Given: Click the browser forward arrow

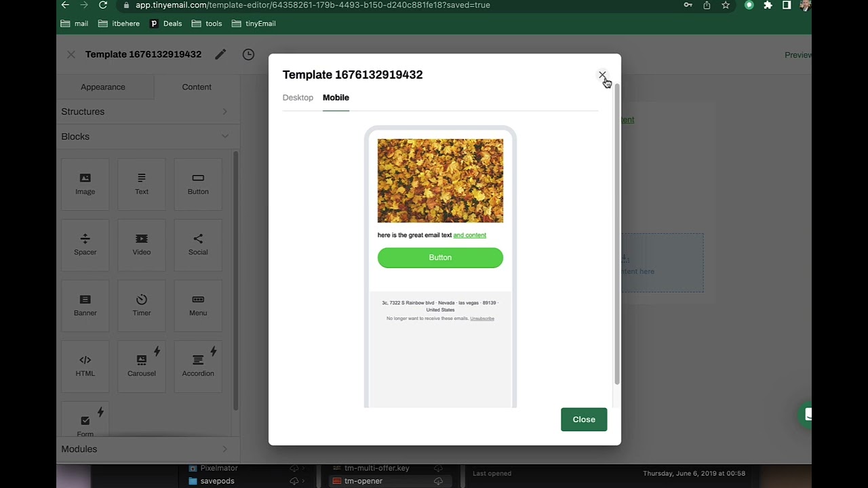Looking at the screenshot, I should [84, 5].
